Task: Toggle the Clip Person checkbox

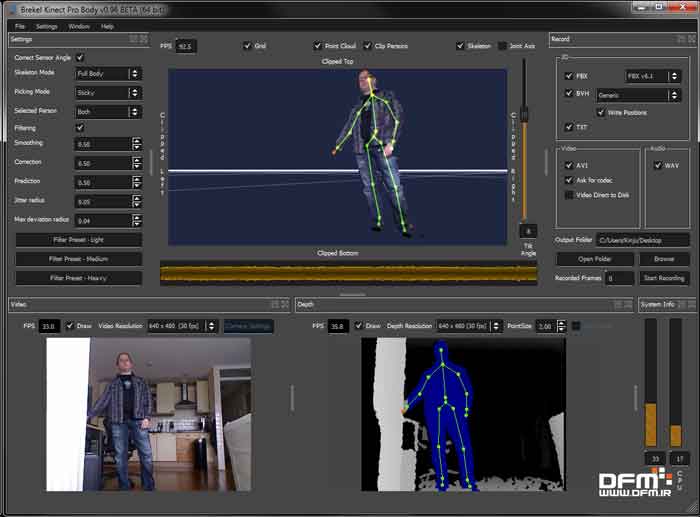Action: pyautogui.click(x=367, y=46)
